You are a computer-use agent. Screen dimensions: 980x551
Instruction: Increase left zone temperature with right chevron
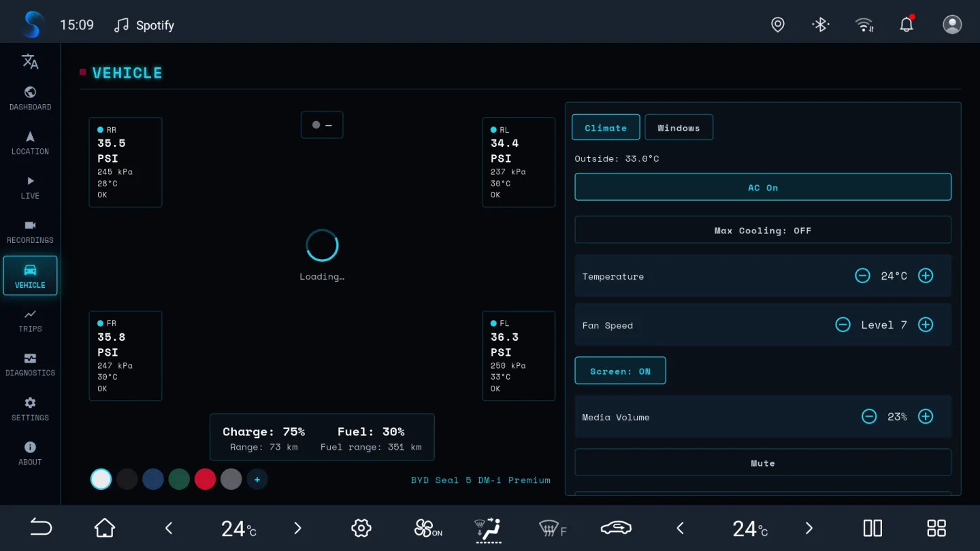pos(297,528)
